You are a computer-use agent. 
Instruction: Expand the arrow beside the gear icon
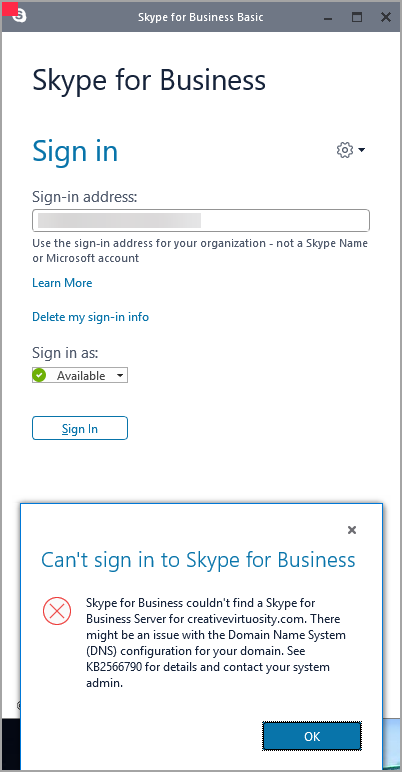coord(362,150)
